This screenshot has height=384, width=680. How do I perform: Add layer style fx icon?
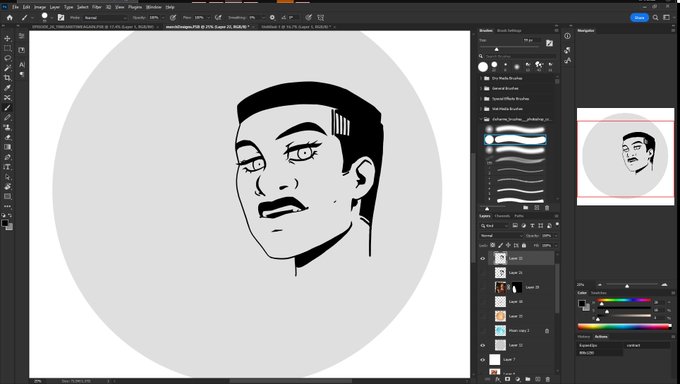(497, 379)
